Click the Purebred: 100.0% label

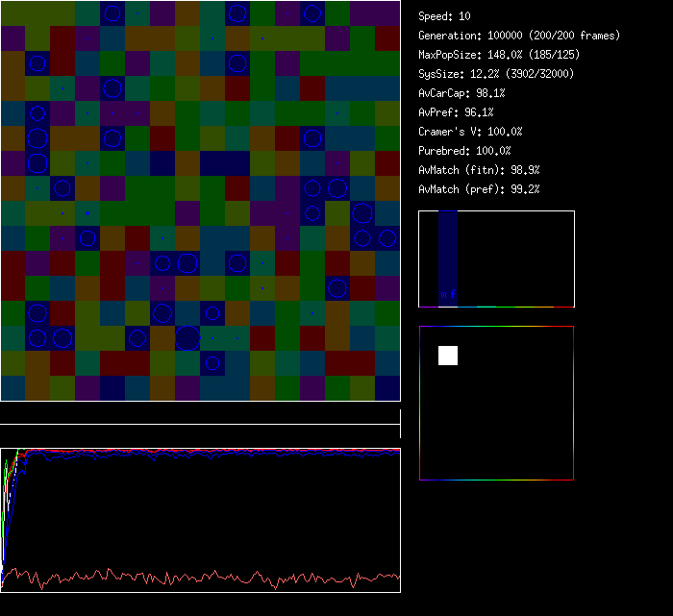[x=464, y=151]
